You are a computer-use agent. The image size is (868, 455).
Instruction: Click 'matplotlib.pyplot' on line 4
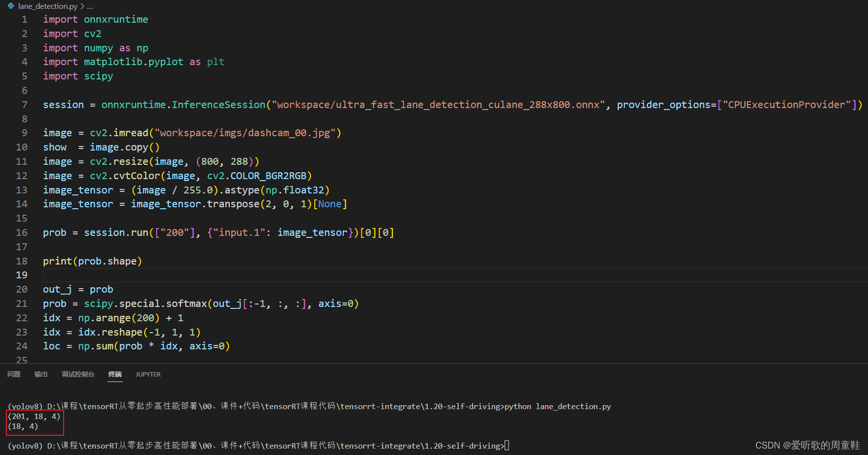pos(133,62)
